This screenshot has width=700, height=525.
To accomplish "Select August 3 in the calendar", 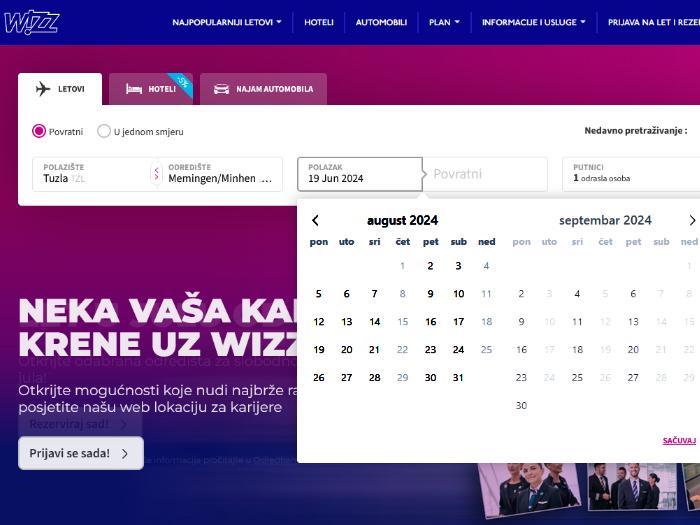I will pyautogui.click(x=458, y=266).
